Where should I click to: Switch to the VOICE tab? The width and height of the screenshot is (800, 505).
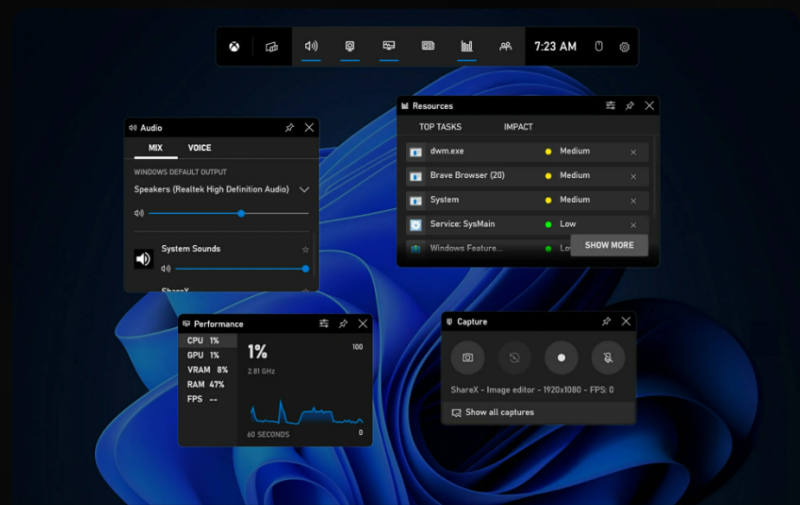coord(199,148)
